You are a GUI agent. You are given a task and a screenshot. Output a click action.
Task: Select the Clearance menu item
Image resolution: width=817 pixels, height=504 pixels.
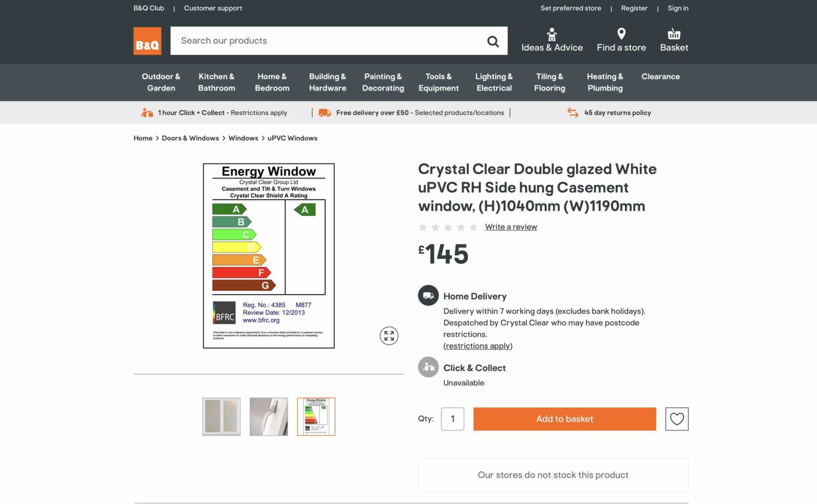[660, 77]
